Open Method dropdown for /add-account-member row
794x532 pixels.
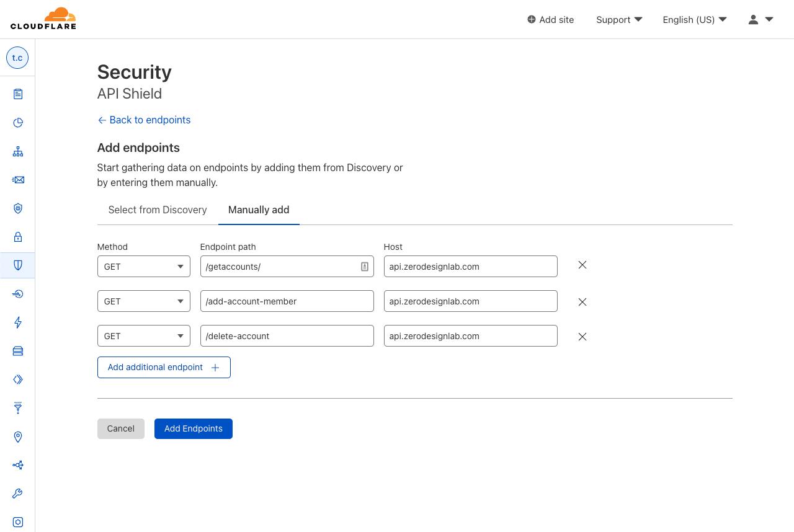click(144, 301)
